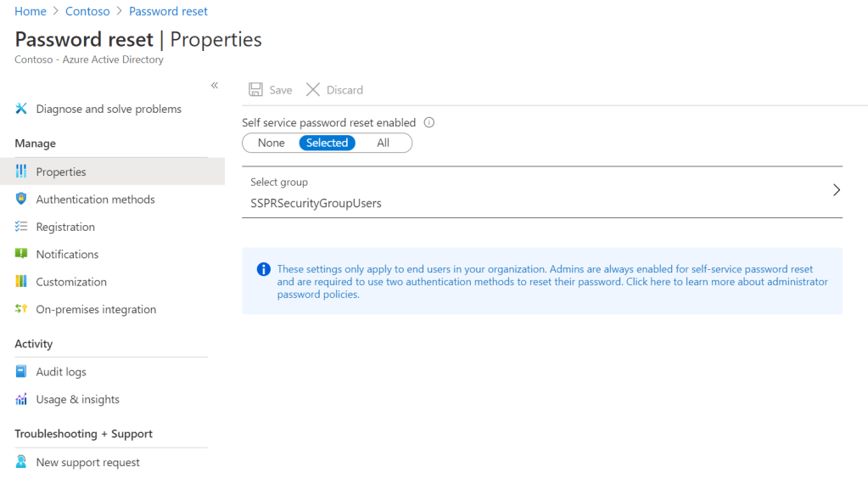Click the Authentication methods shield icon
The height and width of the screenshot is (484, 868).
(x=21, y=199)
